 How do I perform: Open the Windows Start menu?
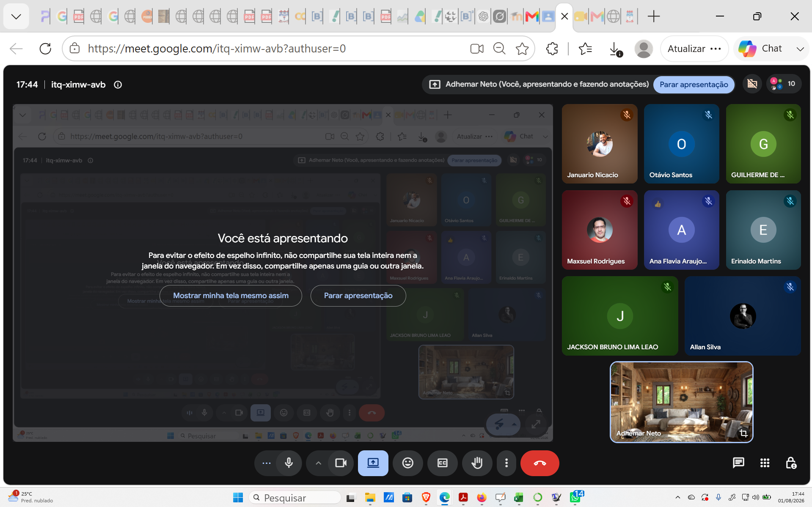tap(238, 498)
